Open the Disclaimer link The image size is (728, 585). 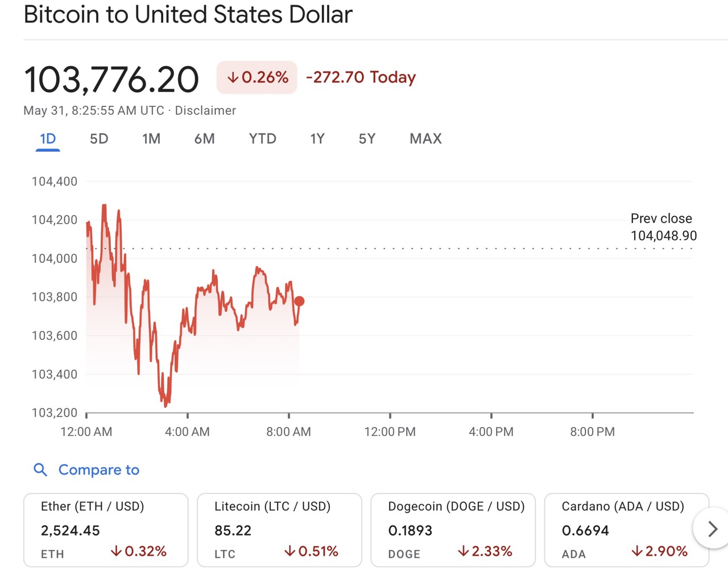click(205, 110)
